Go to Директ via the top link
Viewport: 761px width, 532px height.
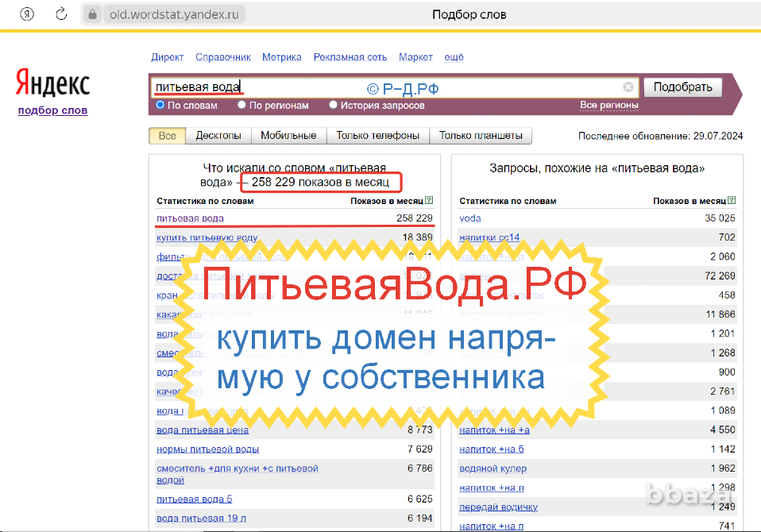167,57
